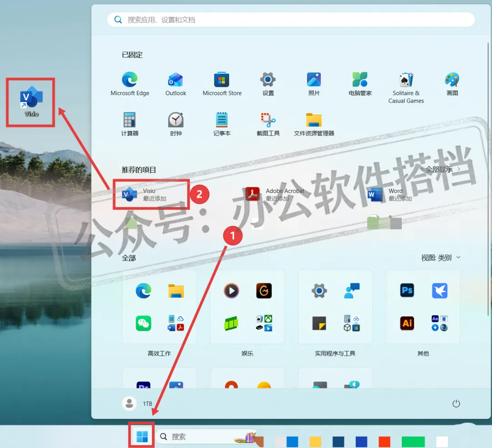Open the orange-logo app in 娱乐 group
The image size is (492, 448).
click(264, 291)
